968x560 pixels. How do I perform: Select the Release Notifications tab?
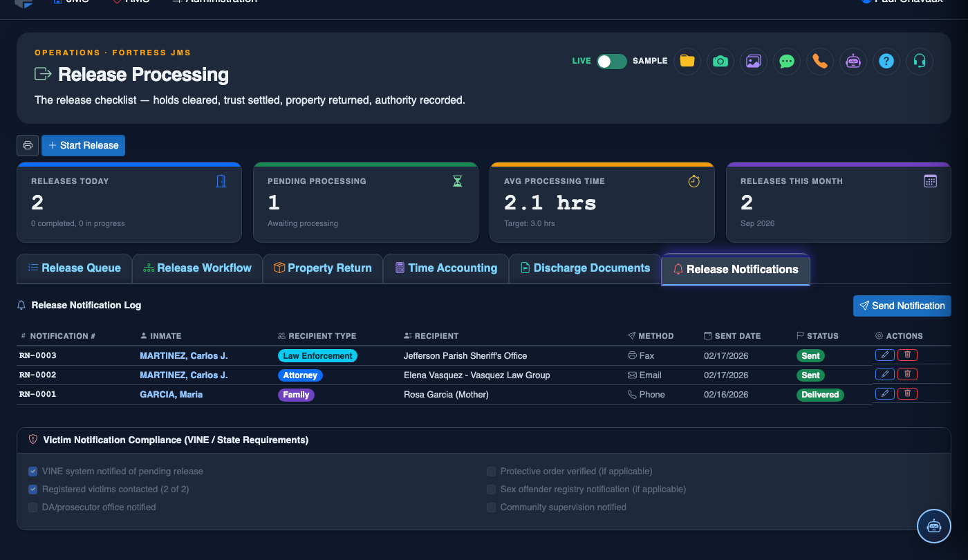[736, 270]
